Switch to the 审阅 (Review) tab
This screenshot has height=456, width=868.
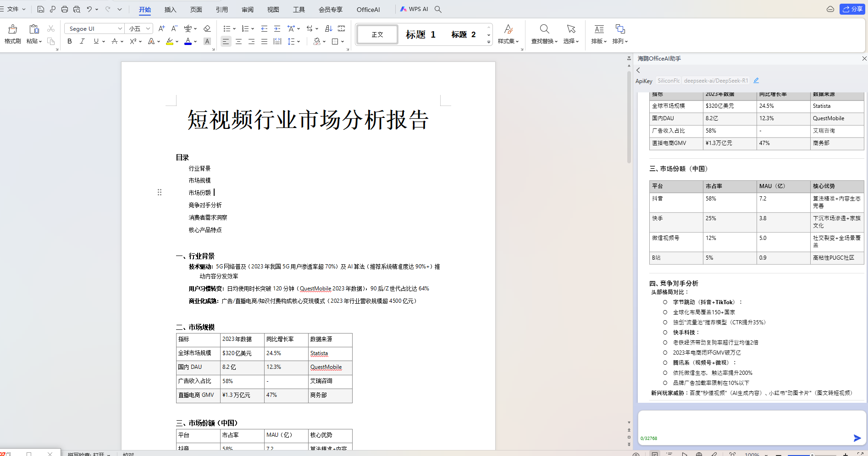click(x=248, y=9)
